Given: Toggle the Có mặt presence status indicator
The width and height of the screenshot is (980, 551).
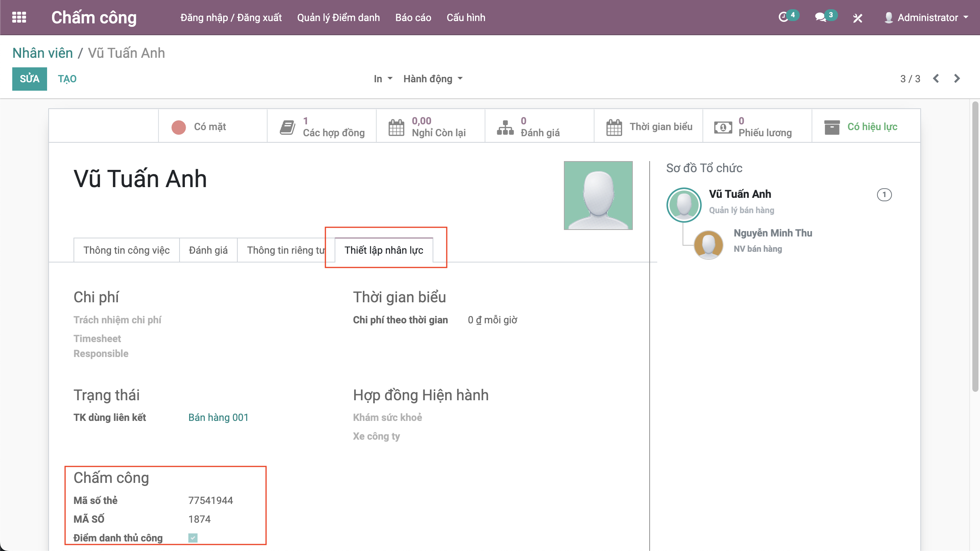Looking at the screenshot, I should click(179, 127).
